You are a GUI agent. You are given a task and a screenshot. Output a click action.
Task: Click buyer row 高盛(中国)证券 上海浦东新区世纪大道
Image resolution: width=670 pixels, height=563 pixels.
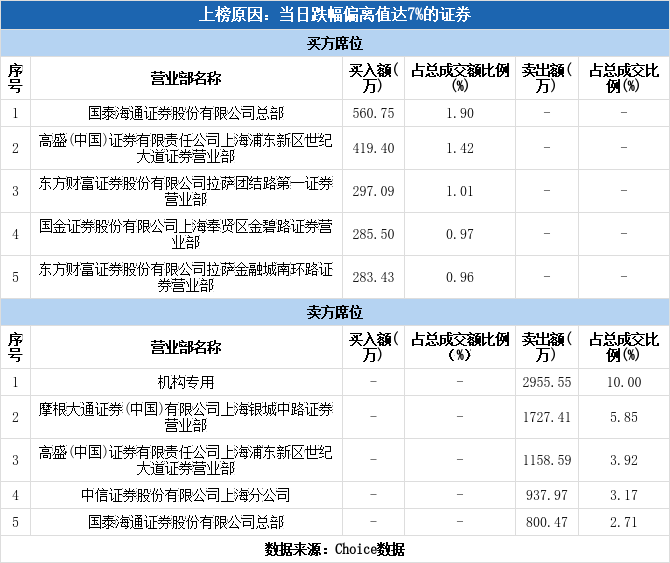coord(186,148)
